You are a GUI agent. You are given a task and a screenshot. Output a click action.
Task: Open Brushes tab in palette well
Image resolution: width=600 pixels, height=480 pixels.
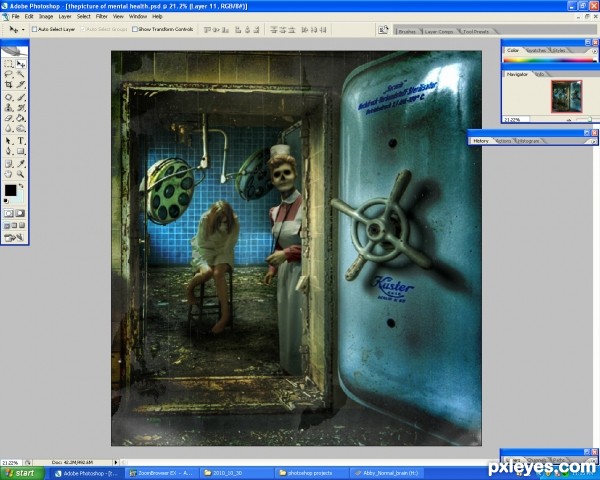point(407,32)
